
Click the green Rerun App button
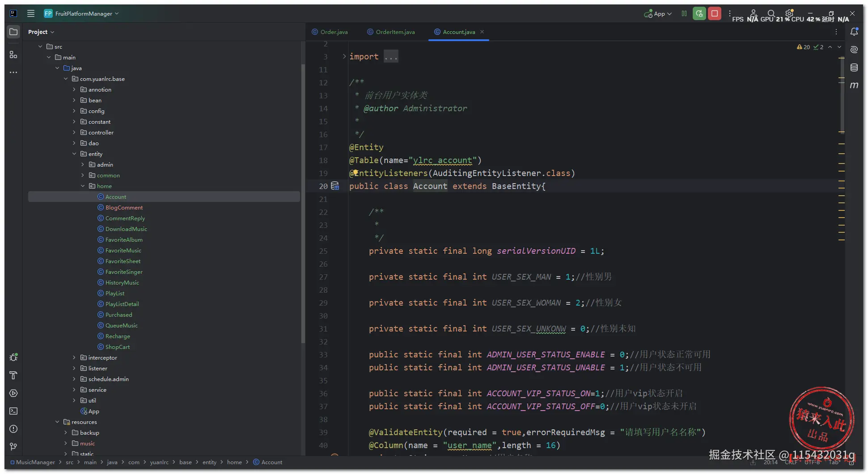pyautogui.click(x=699, y=13)
